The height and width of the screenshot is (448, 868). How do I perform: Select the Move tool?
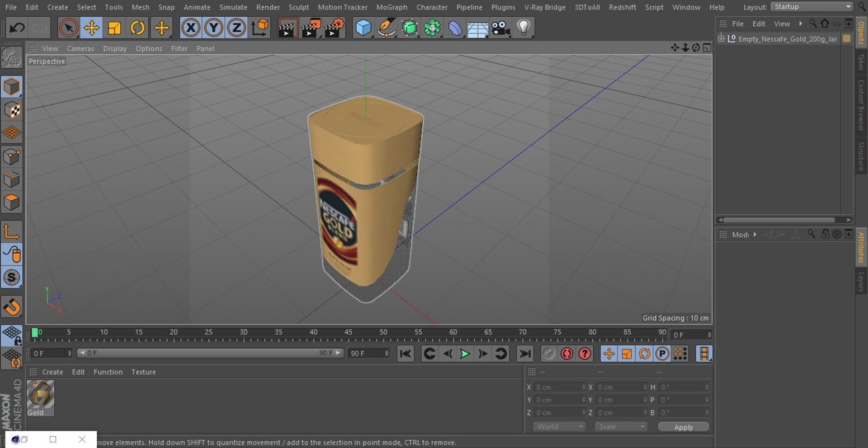click(x=91, y=28)
